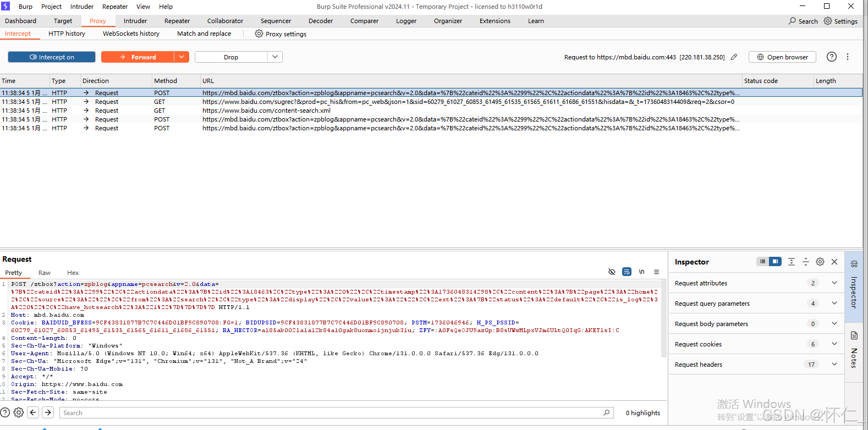Open the Help menu
Viewport: 868px width, 430px height.
click(x=166, y=7)
